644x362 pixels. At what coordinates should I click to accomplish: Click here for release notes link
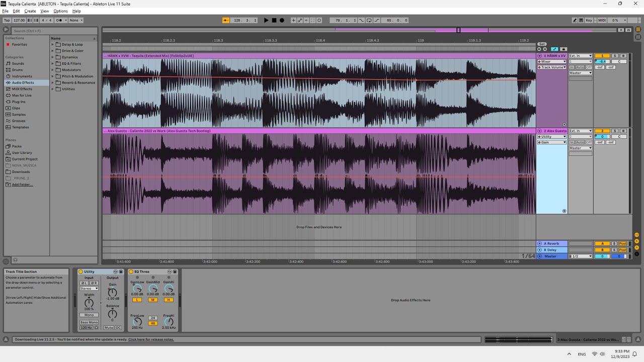pyautogui.click(x=151, y=339)
